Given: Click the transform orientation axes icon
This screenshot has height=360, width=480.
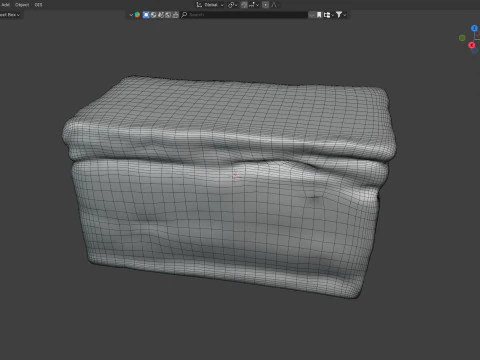Looking at the screenshot, I should tap(199, 5).
